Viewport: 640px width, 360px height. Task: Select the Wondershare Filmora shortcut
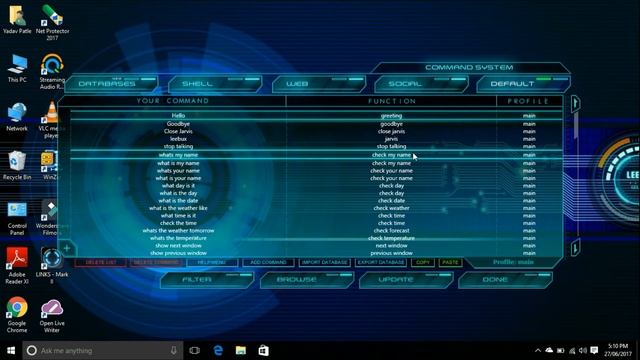(x=50, y=218)
